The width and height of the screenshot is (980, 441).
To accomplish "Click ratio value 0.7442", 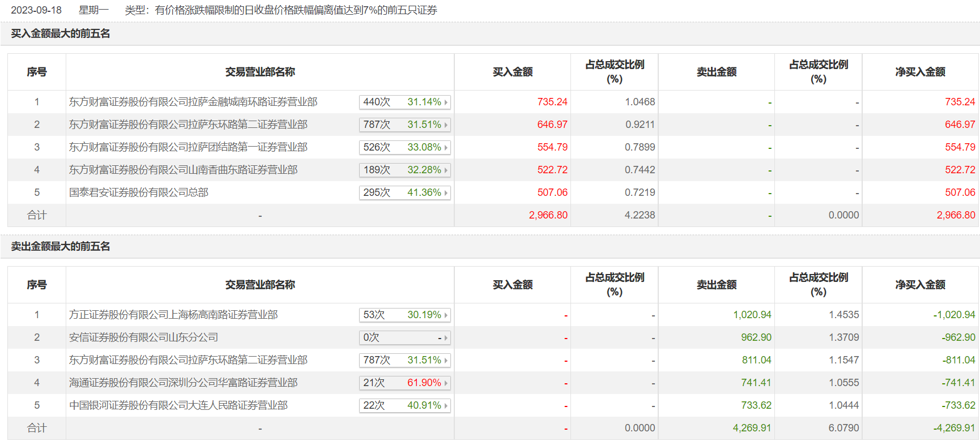I will pos(640,170).
